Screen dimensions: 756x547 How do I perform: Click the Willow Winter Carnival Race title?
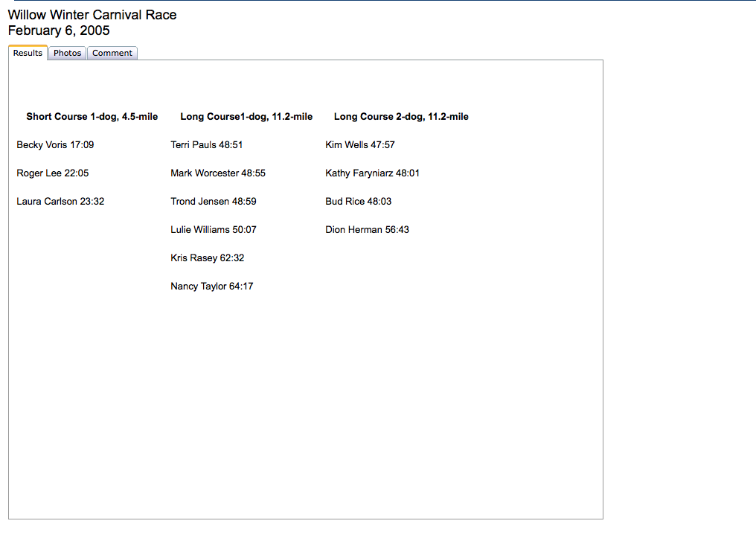point(92,15)
